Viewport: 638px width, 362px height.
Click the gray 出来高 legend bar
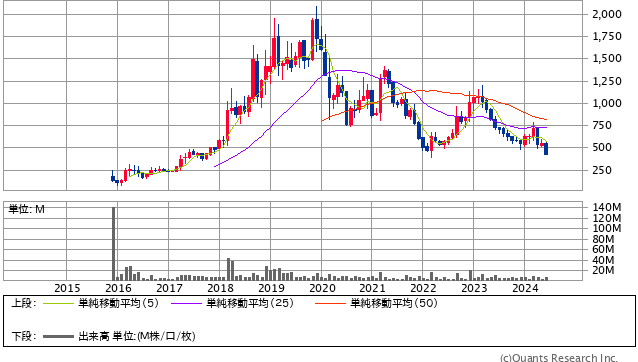pyautogui.click(x=58, y=336)
